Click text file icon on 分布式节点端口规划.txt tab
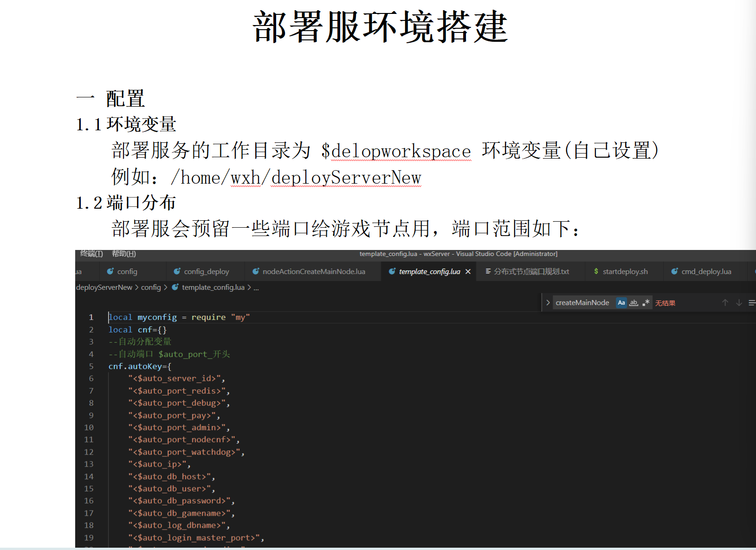756x550 pixels. 488,271
